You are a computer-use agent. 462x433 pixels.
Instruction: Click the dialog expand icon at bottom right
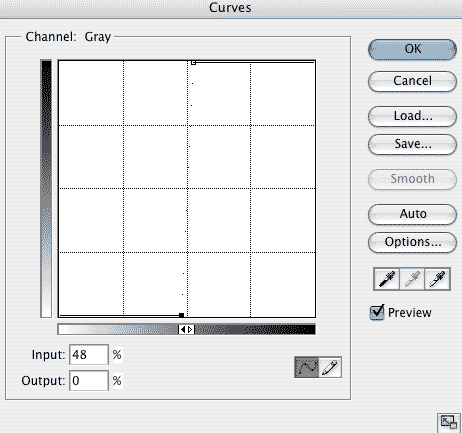coord(449,422)
